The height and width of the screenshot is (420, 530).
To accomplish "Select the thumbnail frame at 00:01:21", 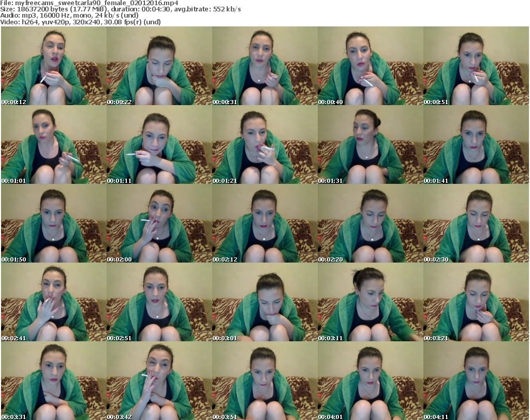I will coord(264,144).
